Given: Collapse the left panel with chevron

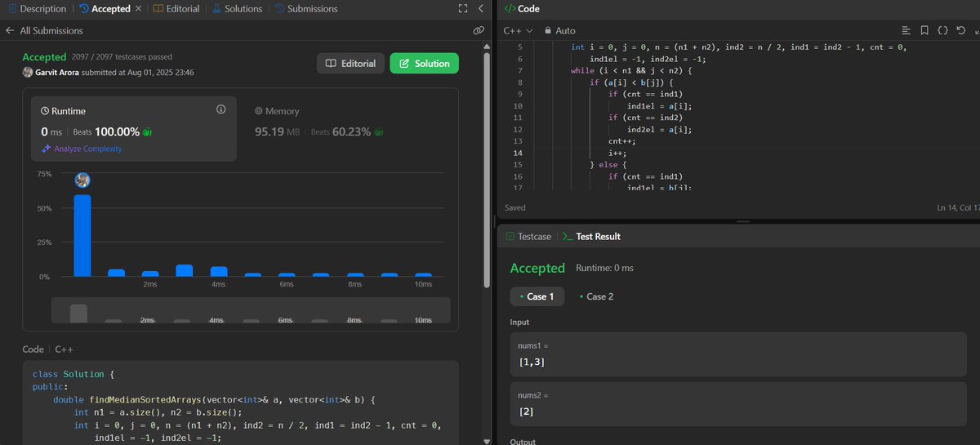Looking at the screenshot, I should pos(481,8).
